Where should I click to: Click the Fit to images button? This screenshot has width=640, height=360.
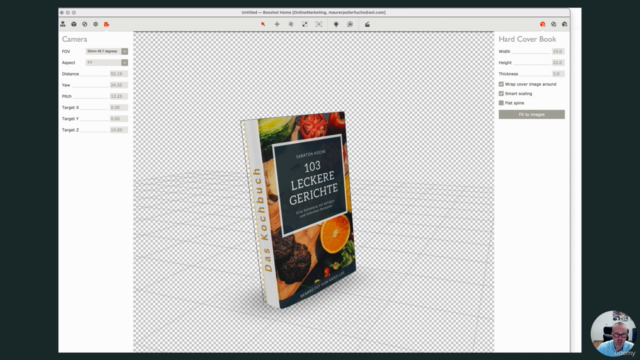pyautogui.click(x=531, y=114)
